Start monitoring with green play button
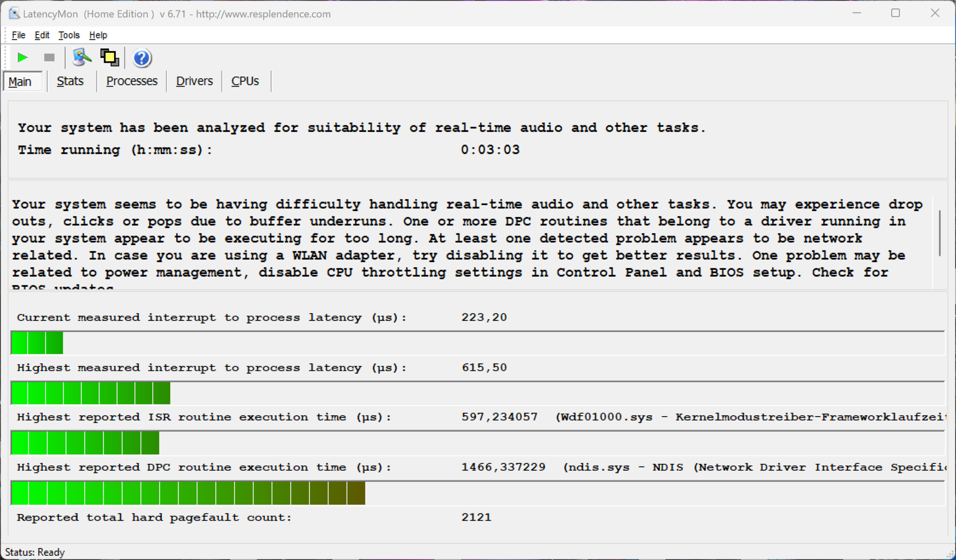 (x=22, y=58)
